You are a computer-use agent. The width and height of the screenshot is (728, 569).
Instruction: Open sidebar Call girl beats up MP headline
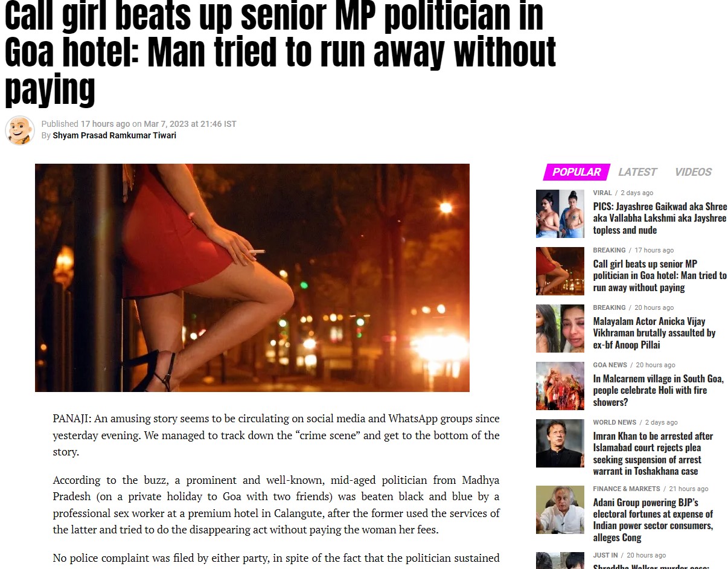(x=660, y=275)
